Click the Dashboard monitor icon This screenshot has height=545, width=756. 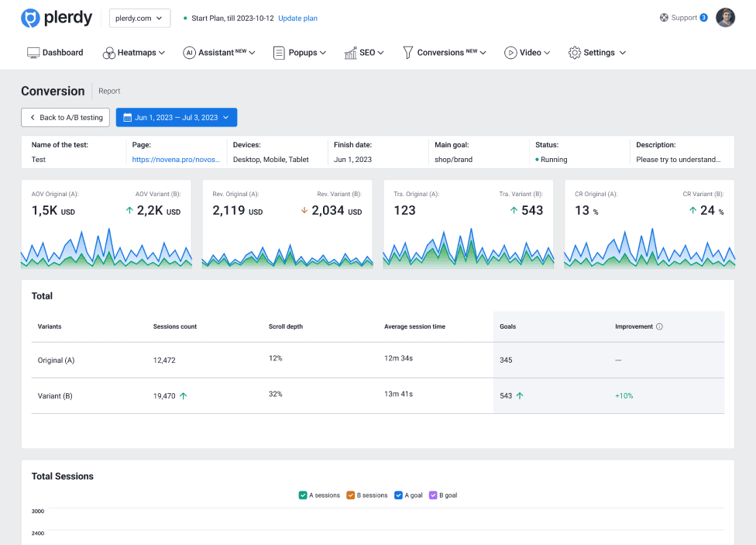coord(33,53)
